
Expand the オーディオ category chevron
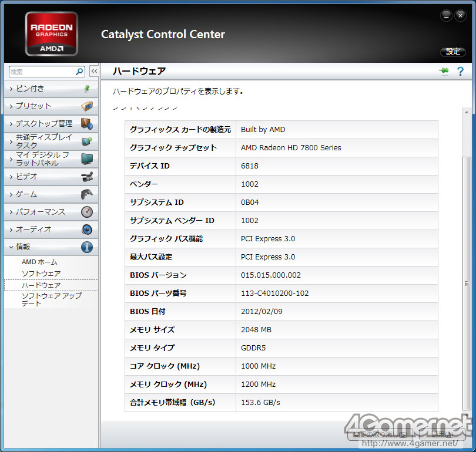(x=11, y=230)
